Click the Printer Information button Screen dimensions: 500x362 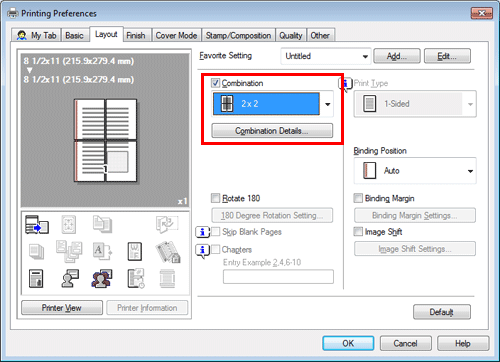[147, 308]
